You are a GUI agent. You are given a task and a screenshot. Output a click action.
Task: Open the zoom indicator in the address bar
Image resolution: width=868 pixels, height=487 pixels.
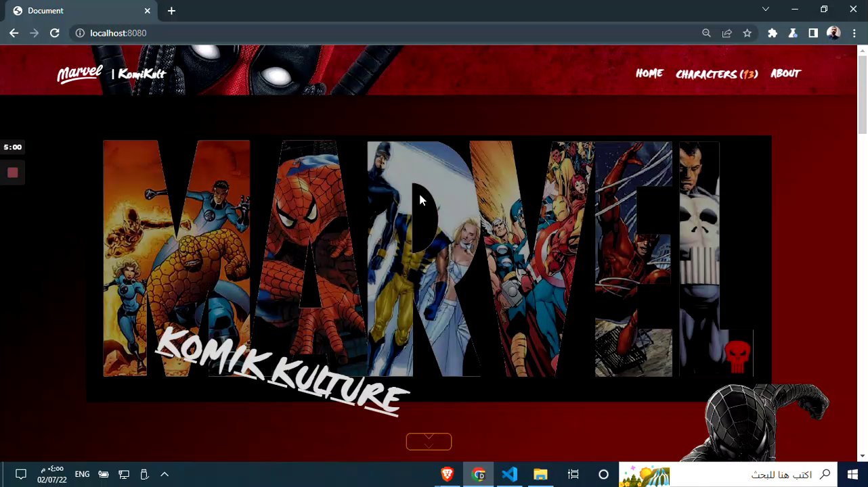706,33
